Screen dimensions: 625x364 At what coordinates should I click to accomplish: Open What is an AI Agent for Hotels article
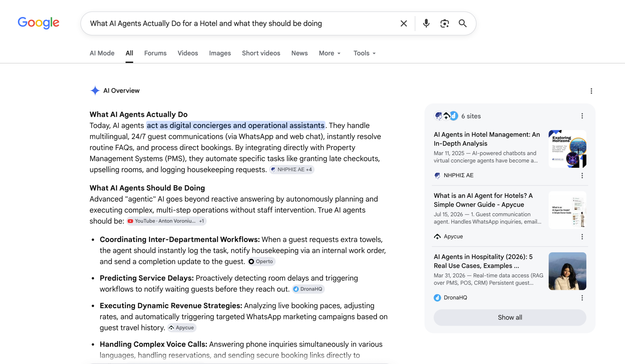pos(483,200)
